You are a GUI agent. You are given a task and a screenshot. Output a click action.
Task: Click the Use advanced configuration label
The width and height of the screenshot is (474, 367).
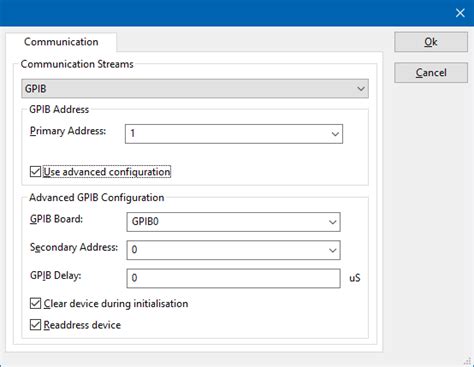click(107, 172)
